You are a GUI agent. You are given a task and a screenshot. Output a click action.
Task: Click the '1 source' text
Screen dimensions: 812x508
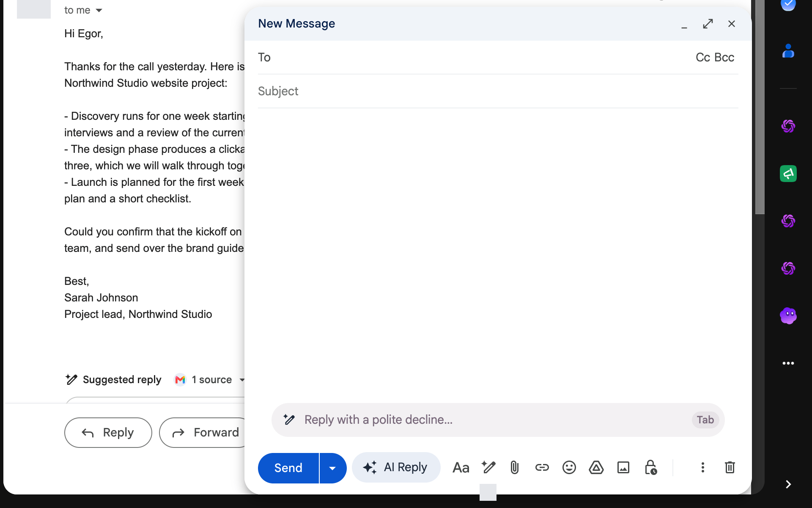[211, 380]
